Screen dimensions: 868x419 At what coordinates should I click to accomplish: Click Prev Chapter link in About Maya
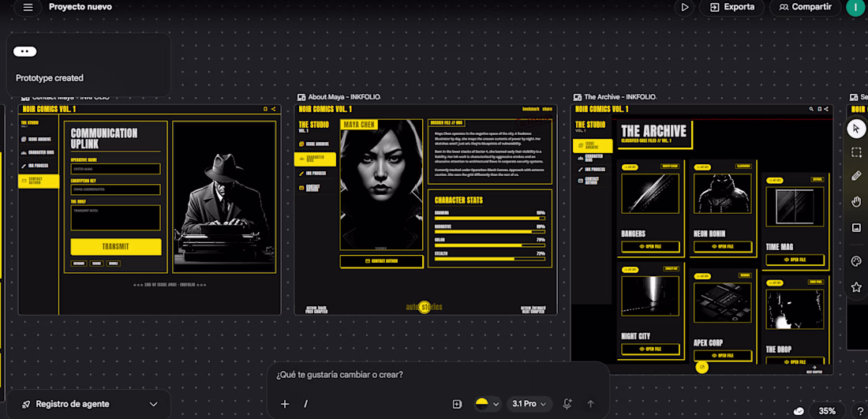point(316,309)
